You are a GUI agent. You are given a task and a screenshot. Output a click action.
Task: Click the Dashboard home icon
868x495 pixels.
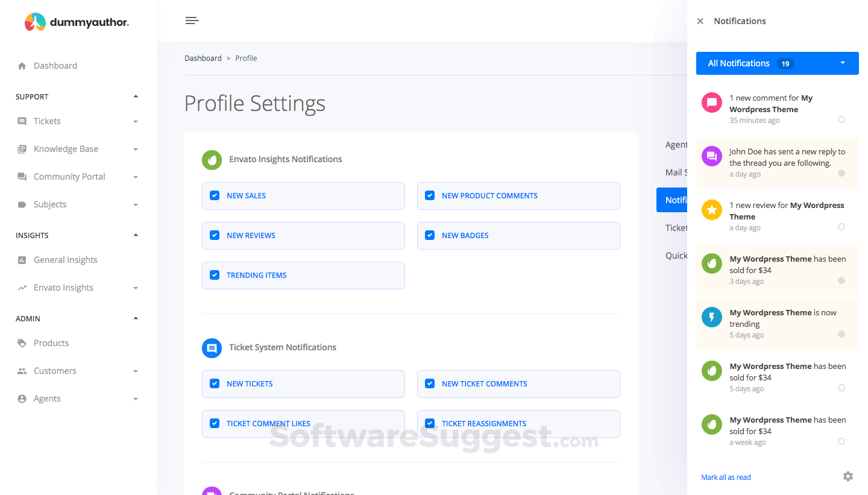(x=22, y=66)
